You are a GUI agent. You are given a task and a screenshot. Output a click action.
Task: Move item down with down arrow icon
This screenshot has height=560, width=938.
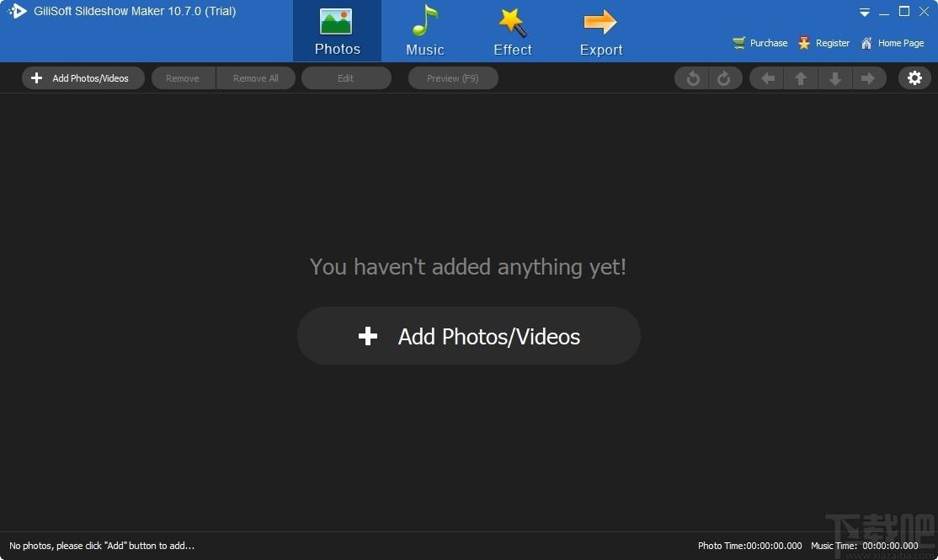coord(834,78)
